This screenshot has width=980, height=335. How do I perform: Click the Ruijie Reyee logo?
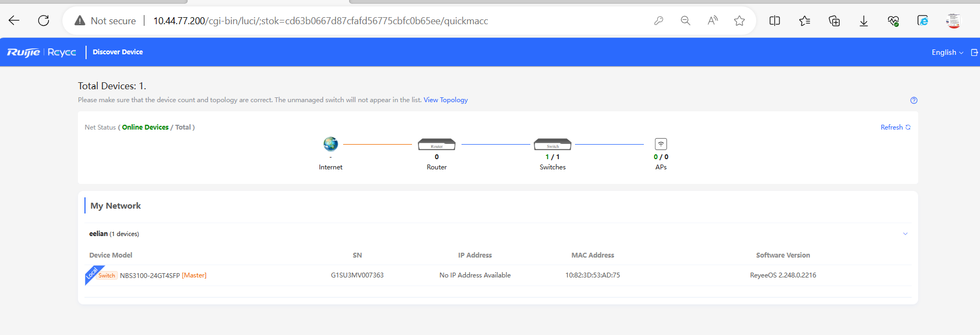point(41,52)
